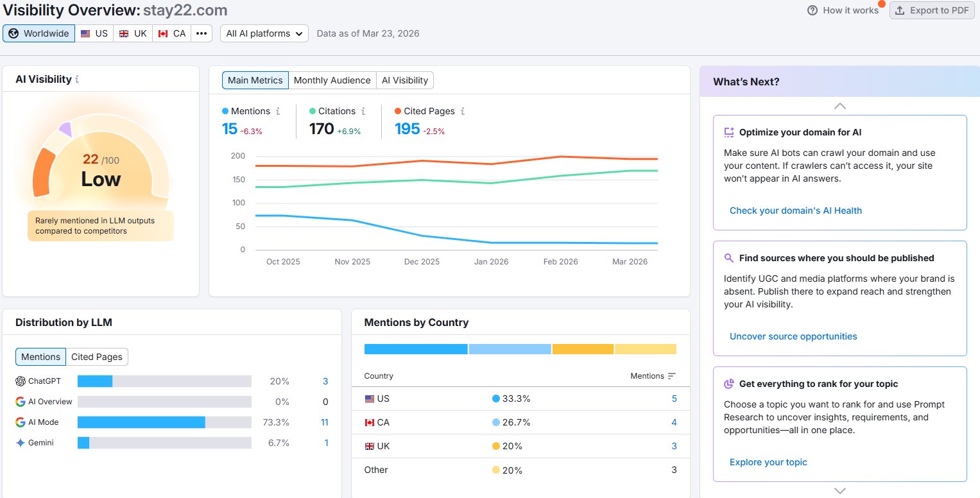Click the AI Overview Google icon
980x498 pixels.
tap(21, 402)
